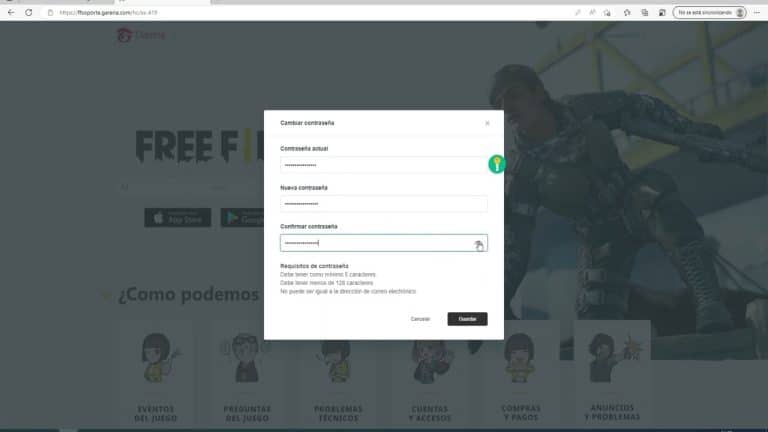Image resolution: width=768 pixels, height=432 pixels.
Task: Open the split screen toolbar icon
Action: click(x=662, y=13)
